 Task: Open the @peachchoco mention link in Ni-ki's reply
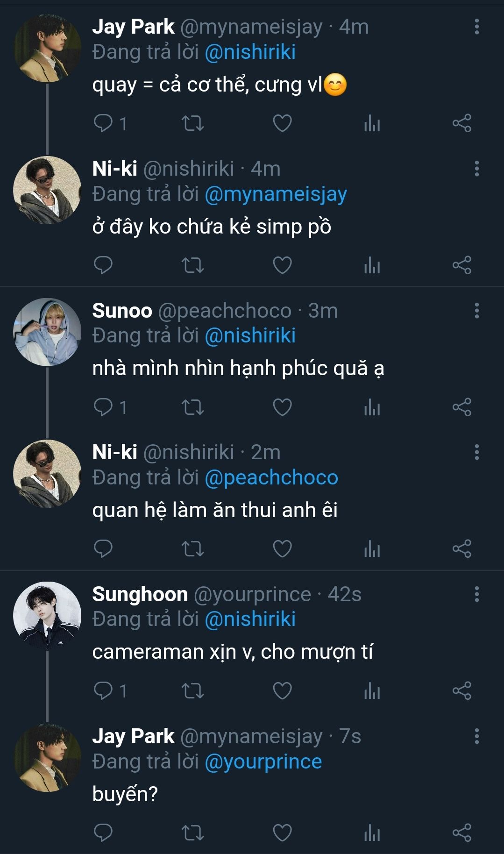271,477
